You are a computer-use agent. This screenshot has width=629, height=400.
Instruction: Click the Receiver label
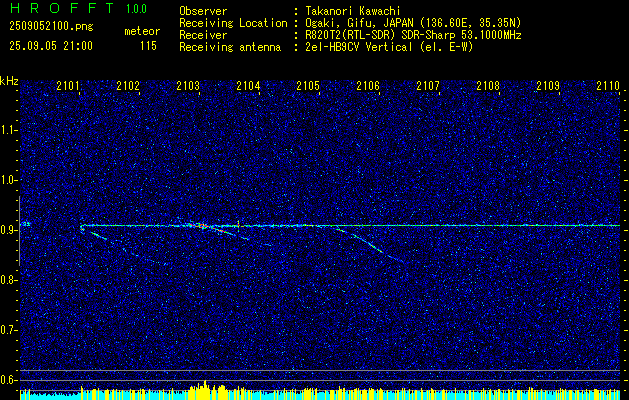click(x=203, y=35)
